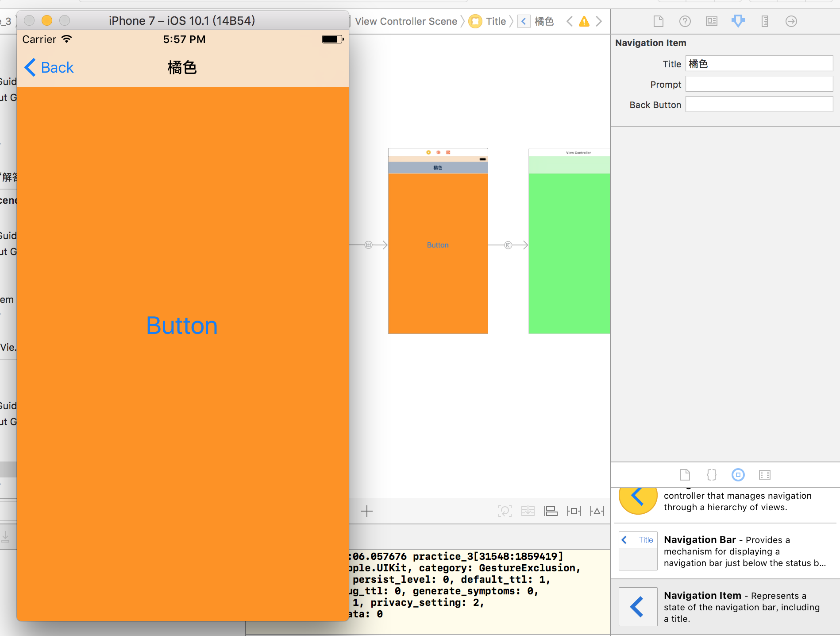Open the Size inspector
The image size is (840, 636).
765,21
